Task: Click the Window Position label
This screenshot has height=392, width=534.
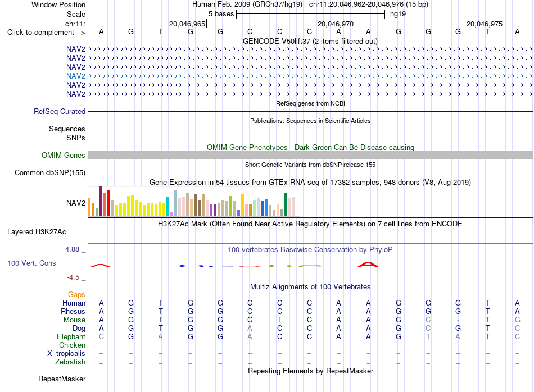Action: point(58,4)
